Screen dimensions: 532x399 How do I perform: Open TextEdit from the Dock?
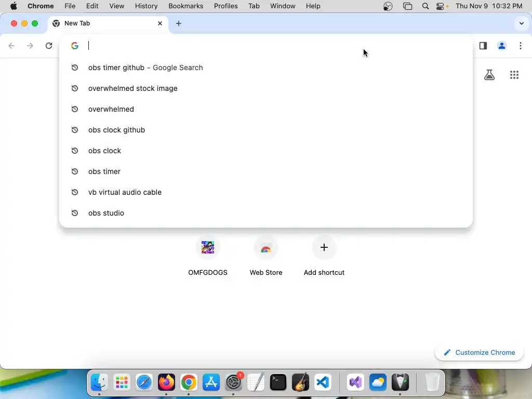tap(256, 382)
